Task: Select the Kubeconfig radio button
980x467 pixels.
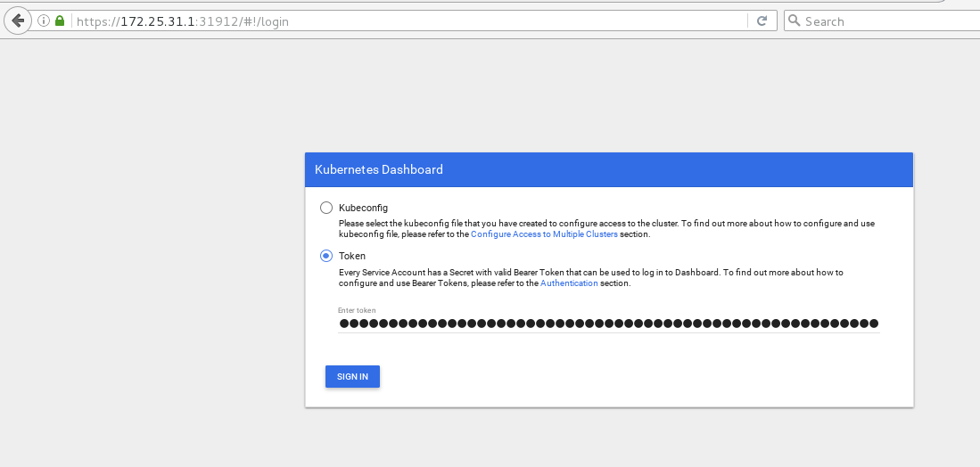Action: coord(326,208)
